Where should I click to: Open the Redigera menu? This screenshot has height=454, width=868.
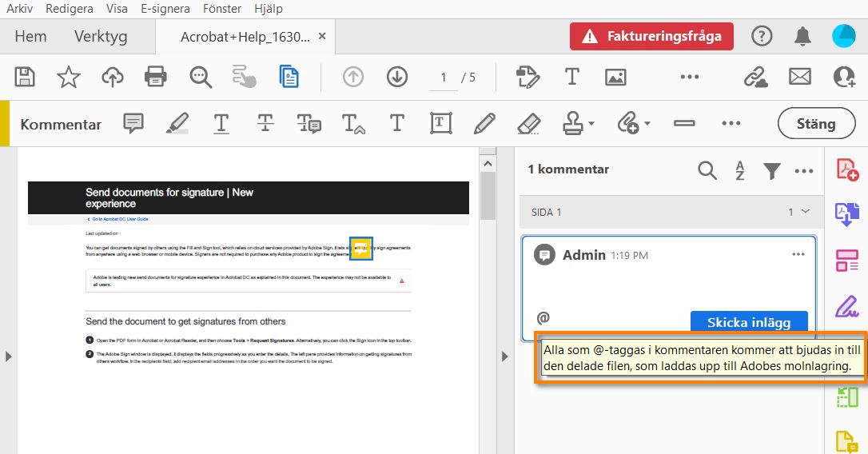70,9
